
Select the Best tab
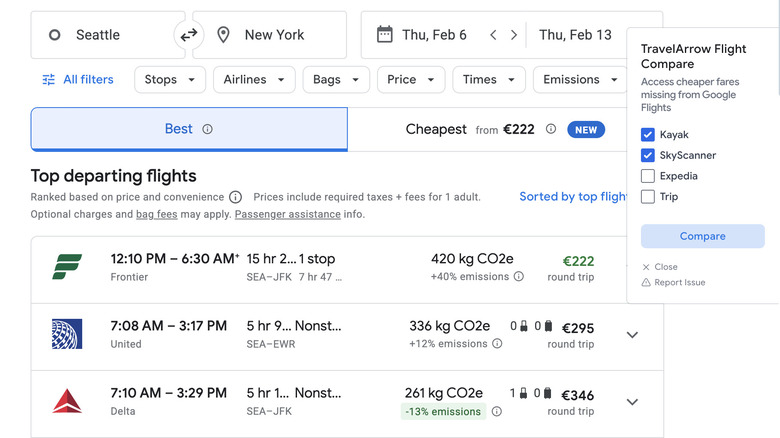(179, 129)
